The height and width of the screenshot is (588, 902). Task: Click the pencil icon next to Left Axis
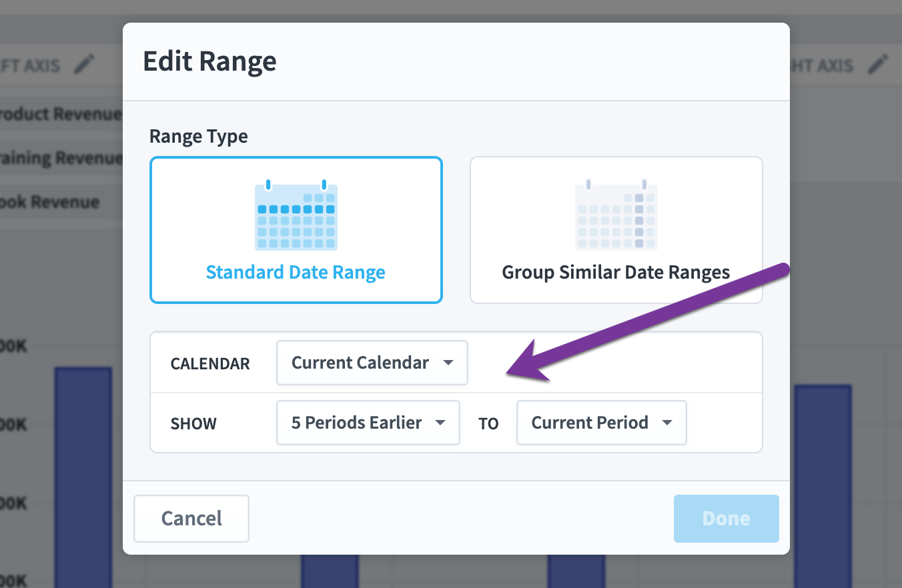click(x=84, y=65)
